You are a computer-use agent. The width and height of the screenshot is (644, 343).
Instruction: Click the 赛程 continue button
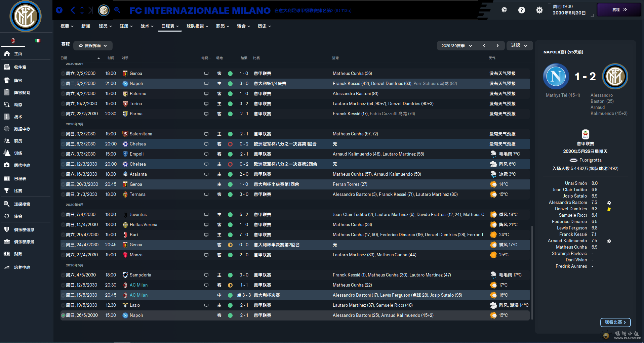[619, 10]
